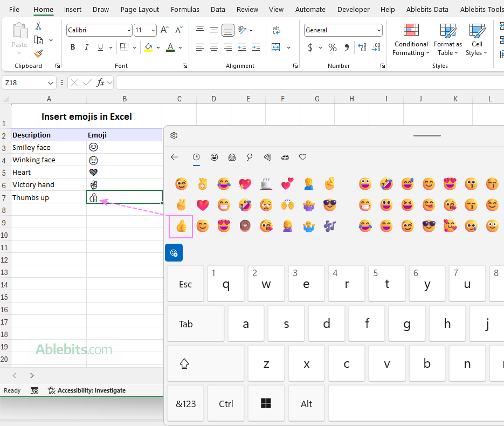Select the smileys category in the emoji panel

pos(214,157)
